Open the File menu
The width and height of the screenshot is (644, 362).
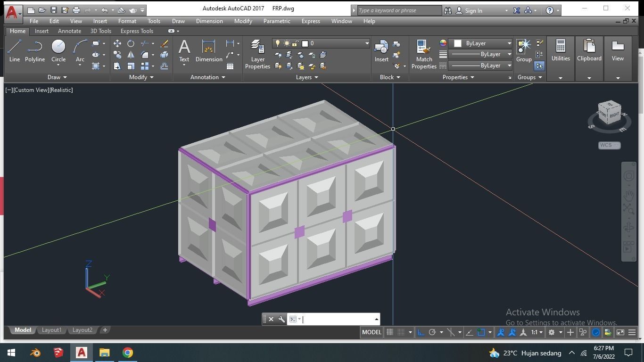tap(34, 21)
